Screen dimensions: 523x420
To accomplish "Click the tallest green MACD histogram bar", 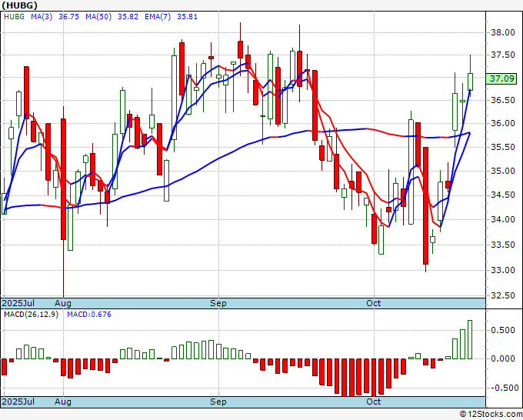I will (470, 339).
